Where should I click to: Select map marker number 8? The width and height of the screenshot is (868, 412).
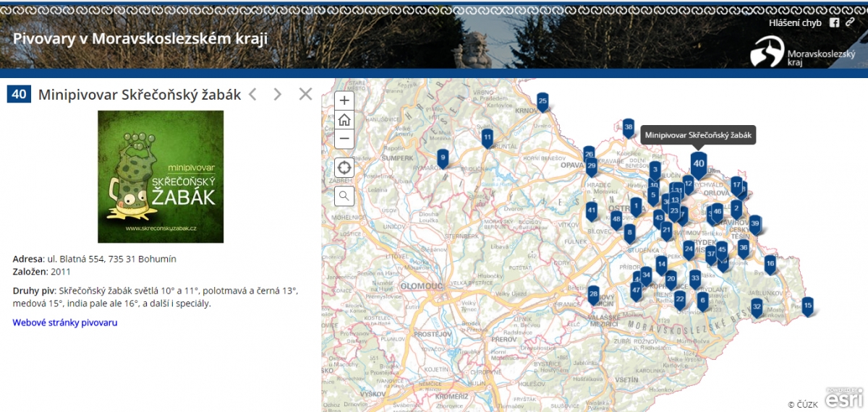(629, 233)
